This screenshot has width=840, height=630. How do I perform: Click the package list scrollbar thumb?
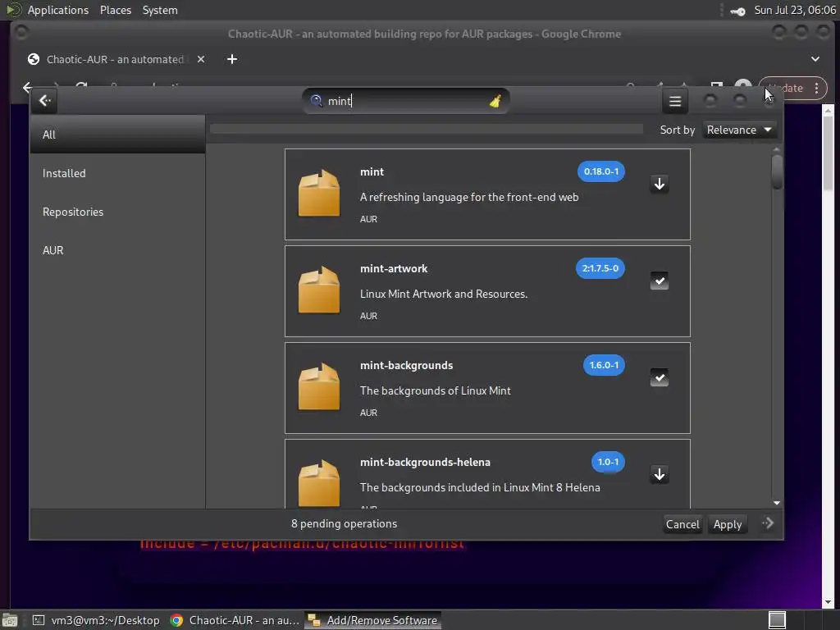[777, 171]
